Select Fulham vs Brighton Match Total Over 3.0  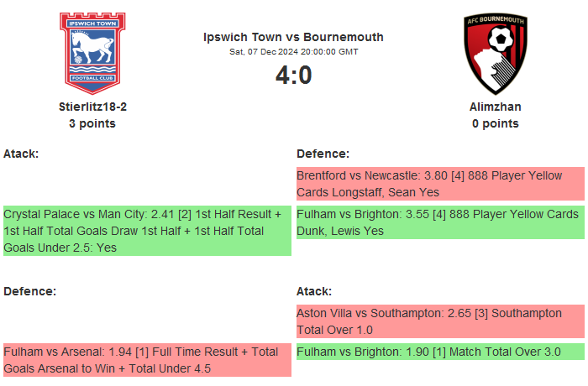click(x=439, y=352)
